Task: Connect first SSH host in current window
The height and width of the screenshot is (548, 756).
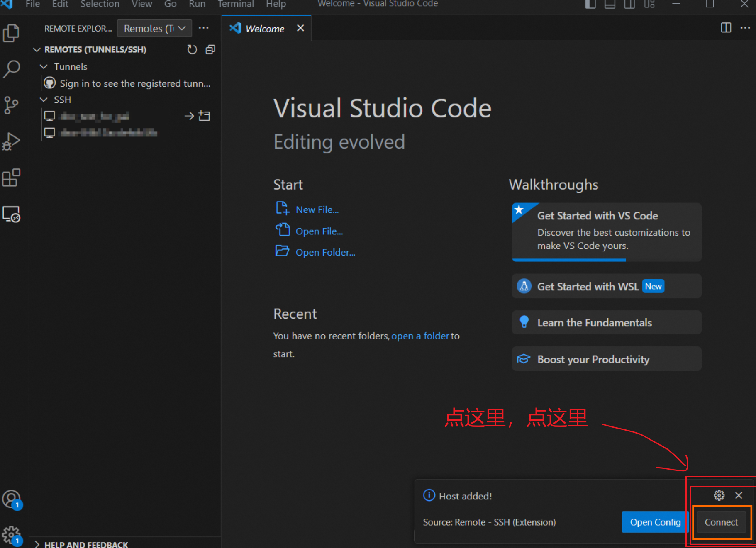Action: coord(189,116)
